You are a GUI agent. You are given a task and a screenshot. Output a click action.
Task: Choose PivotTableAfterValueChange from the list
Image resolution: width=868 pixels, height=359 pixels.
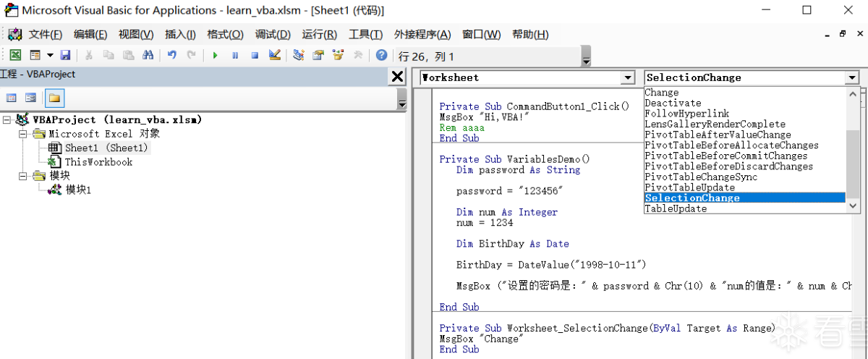[744, 135]
